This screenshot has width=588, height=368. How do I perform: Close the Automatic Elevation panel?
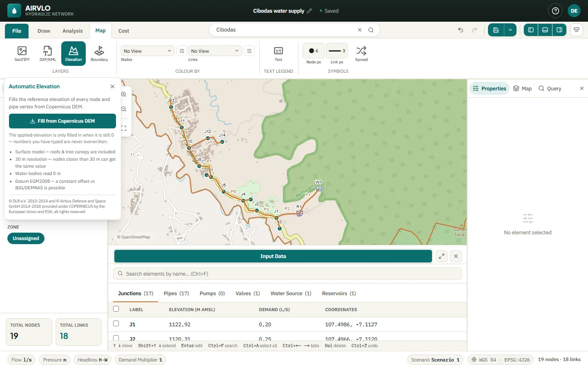click(112, 87)
